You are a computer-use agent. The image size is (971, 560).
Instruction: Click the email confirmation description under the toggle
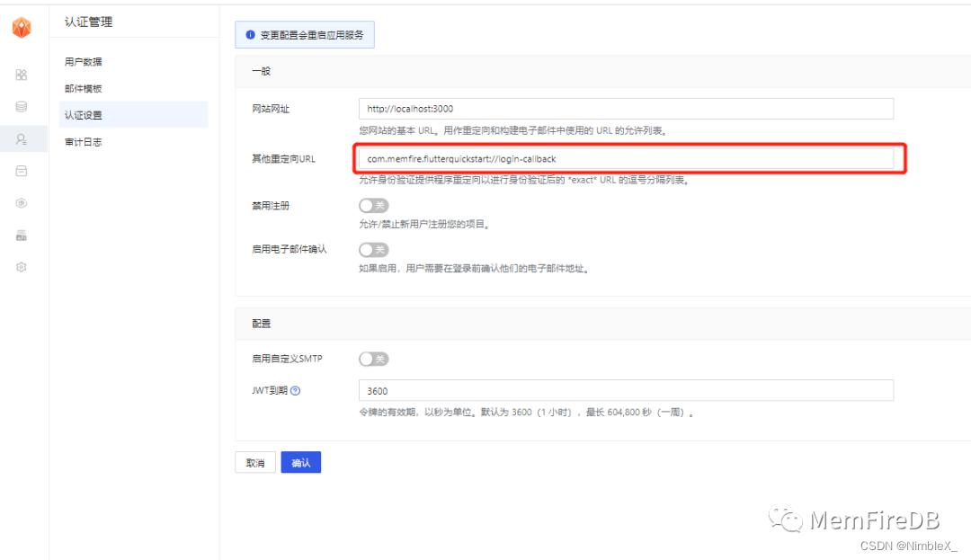pyautogui.click(x=475, y=269)
